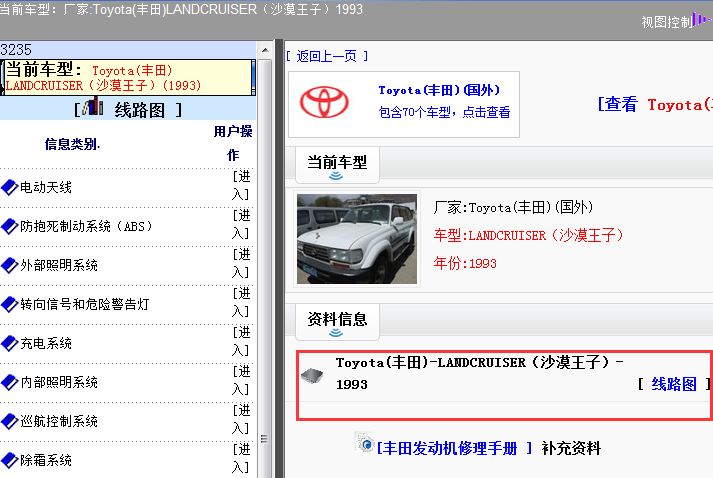This screenshot has width=713, height=478.
Task: Click the Land Cruiser car photo
Action: 356,239
